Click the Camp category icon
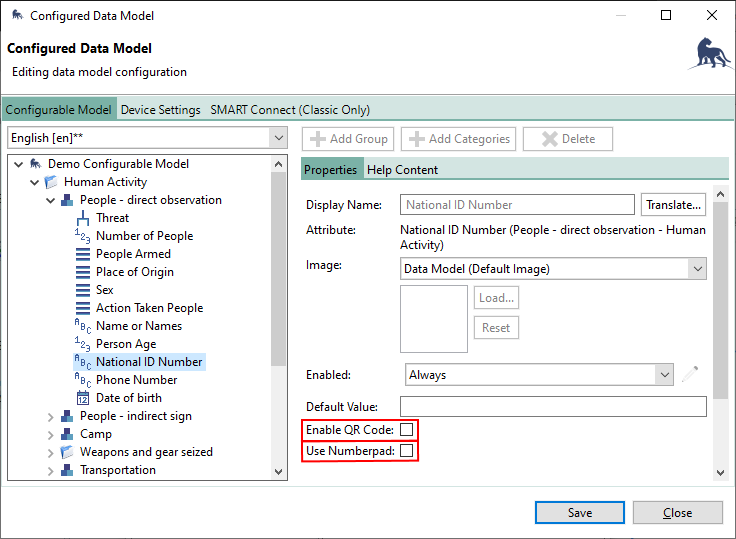The height and width of the screenshot is (539, 736). [x=67, y=434]
